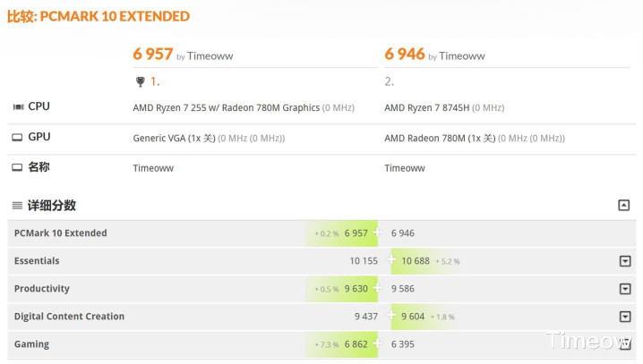This screenshot has height=364, width=643.
Task: Expand the Productivity score details
Action: tap(625, 289)
